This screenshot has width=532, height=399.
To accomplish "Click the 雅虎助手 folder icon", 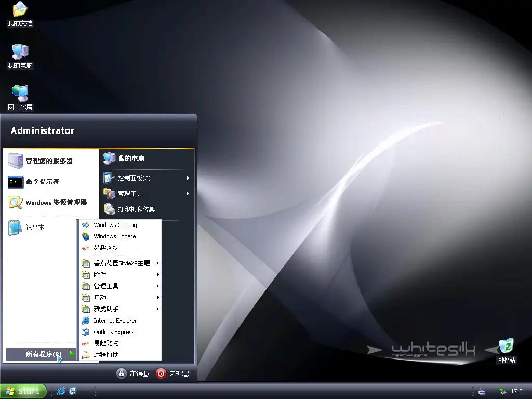I will tap(86, 309).
